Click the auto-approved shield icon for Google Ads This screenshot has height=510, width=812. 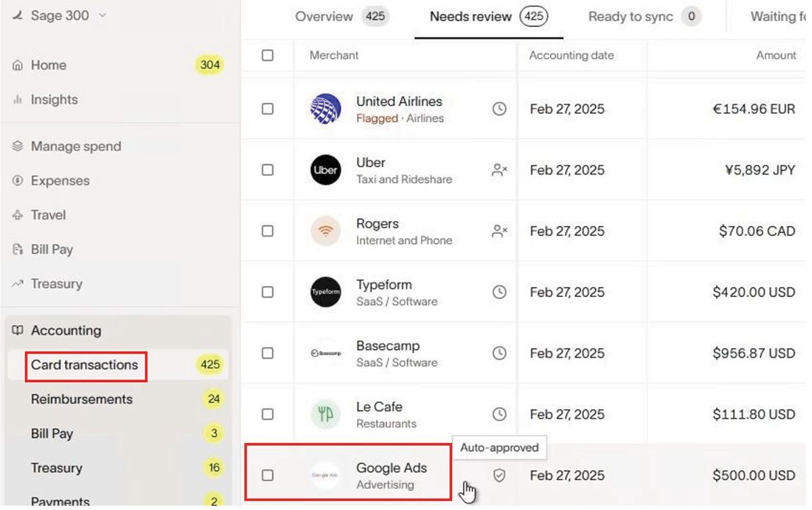pos(499,476)
